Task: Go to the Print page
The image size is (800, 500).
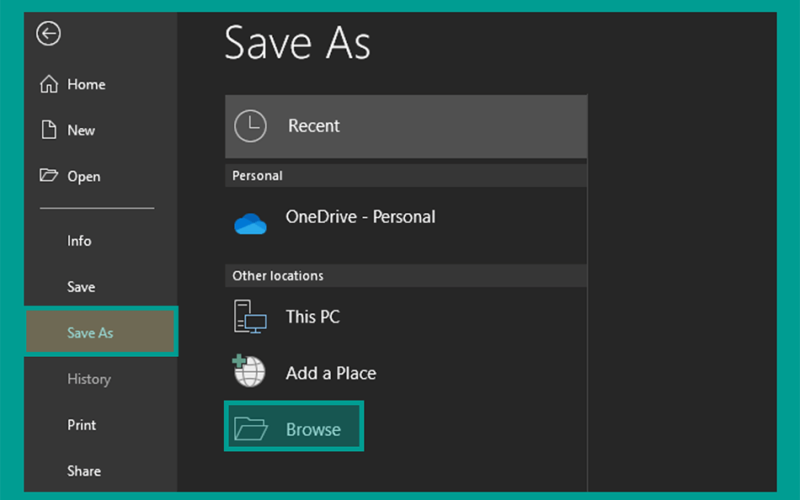Action: pyautogui.click(x=82, y=425)
